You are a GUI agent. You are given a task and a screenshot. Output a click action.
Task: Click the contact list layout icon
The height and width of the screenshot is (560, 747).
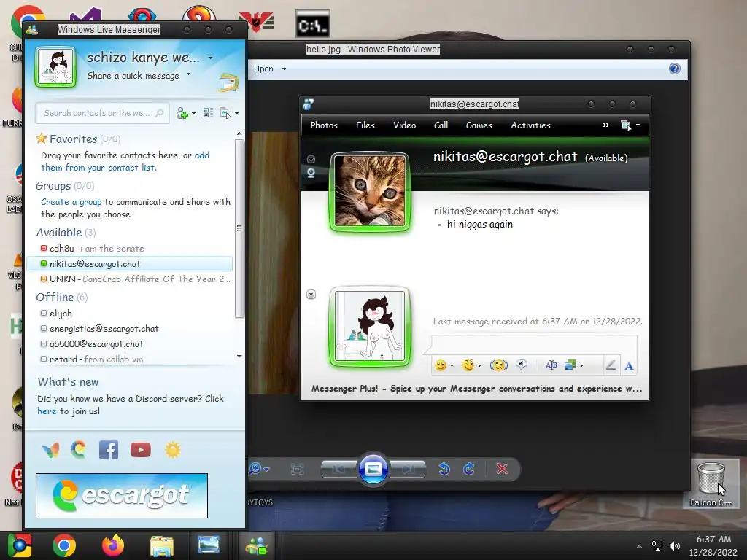click(x=208, y=113)
